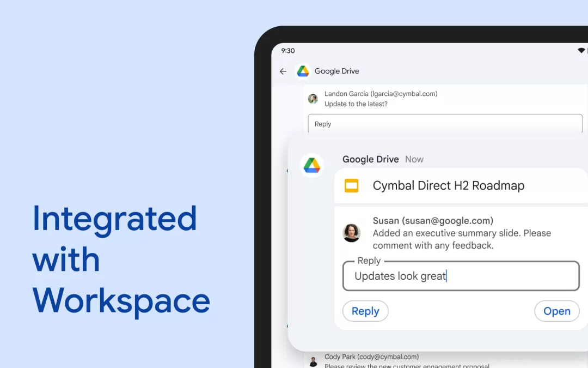
Task: Tap the Wi-Fi status icon
Action: (580, 50)
